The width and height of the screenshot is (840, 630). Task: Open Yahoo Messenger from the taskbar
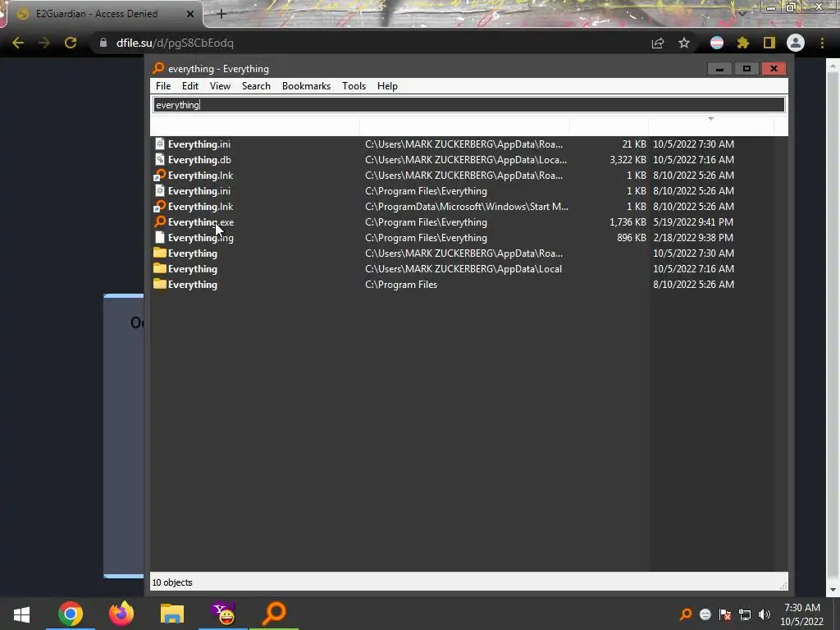[x=223, y=614]
